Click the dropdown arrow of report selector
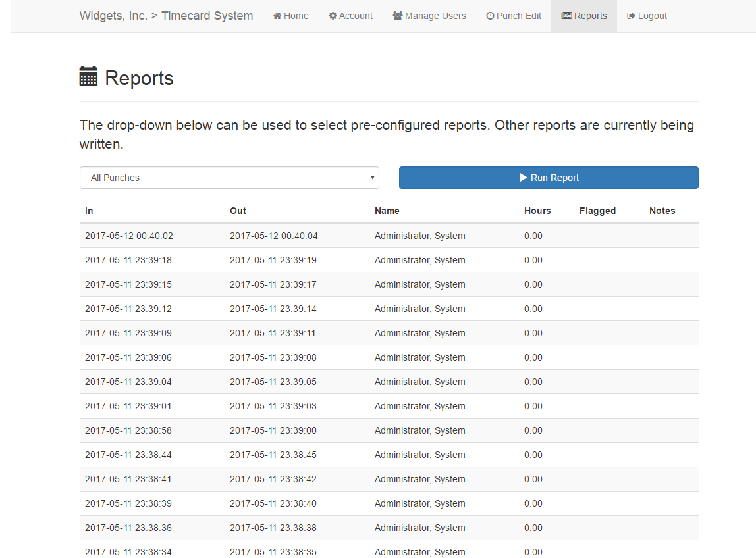This screenshot has width=756, height=558. coord(372,178)
